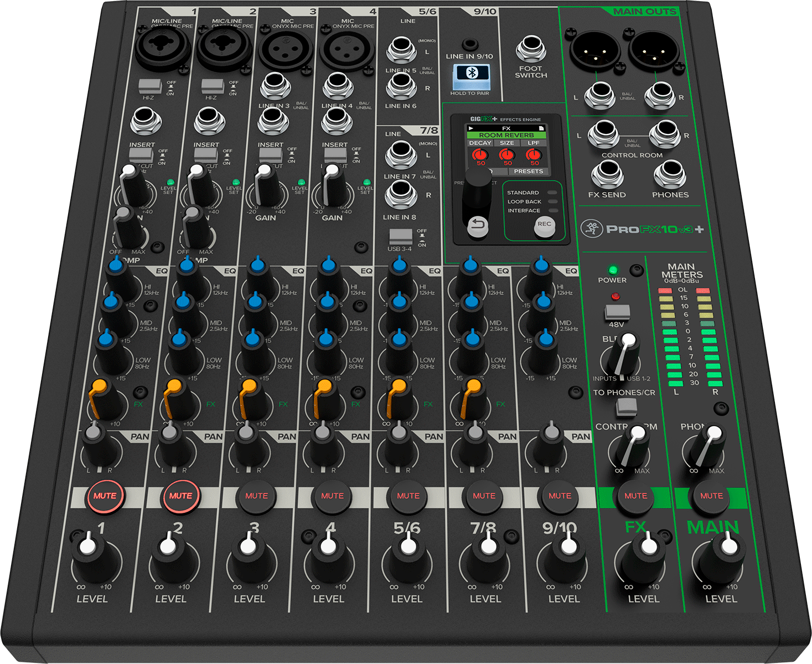Toggle the 48V phantom power switch

[x=617, y=312]
